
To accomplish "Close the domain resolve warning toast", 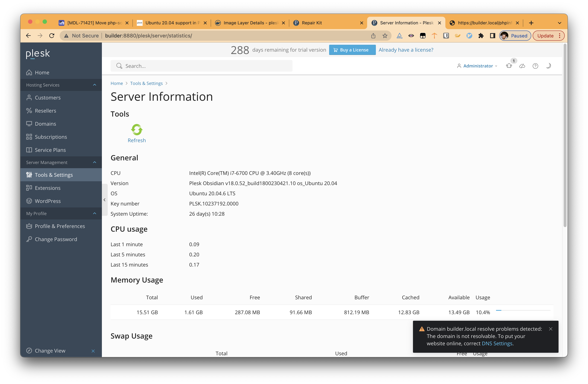I will point(551,329).
